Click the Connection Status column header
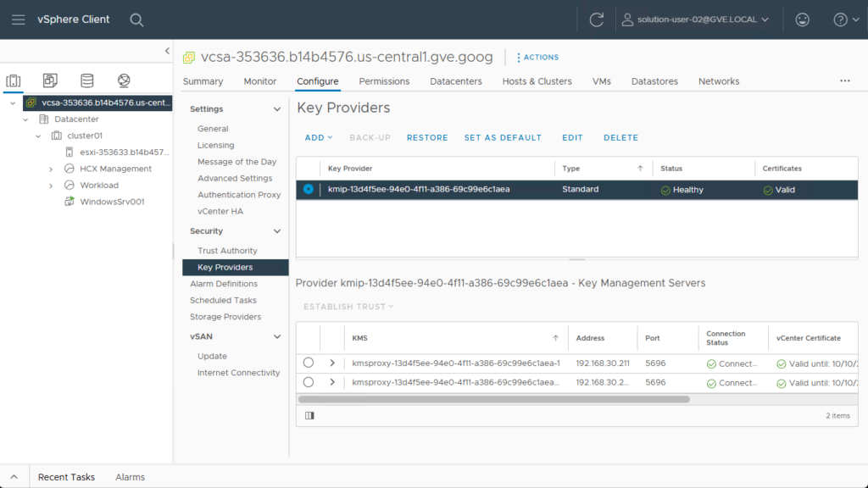This screenshot has height=488, width=868. click(726, 338)
